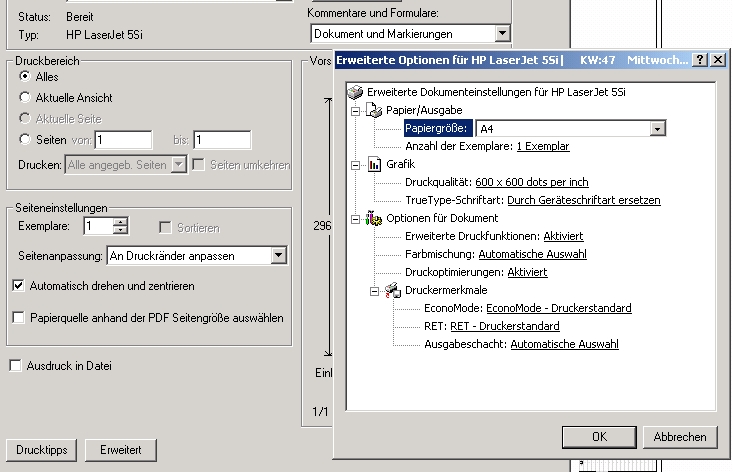The height and width of the screenshot is (472, 733).
Task: Decrease Exemplare with the spinner down arrow
Action: click(x=121, y=230)
